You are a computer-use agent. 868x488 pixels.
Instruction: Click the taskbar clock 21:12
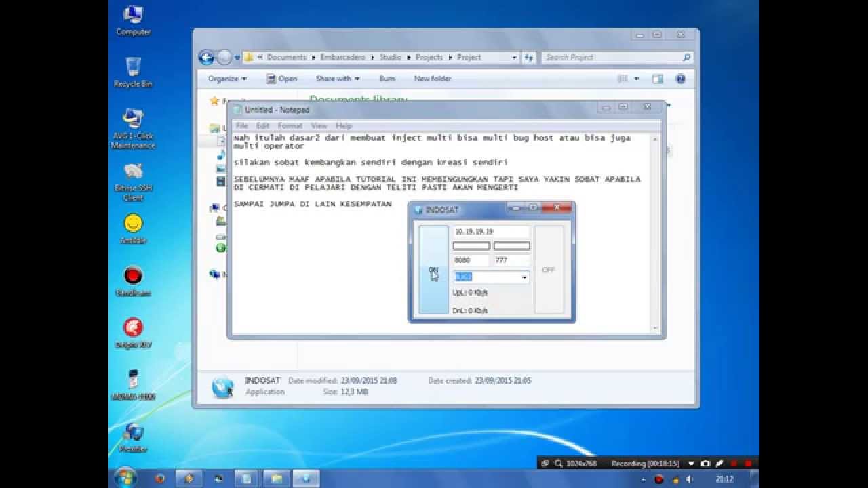click(x=724, y=479)
